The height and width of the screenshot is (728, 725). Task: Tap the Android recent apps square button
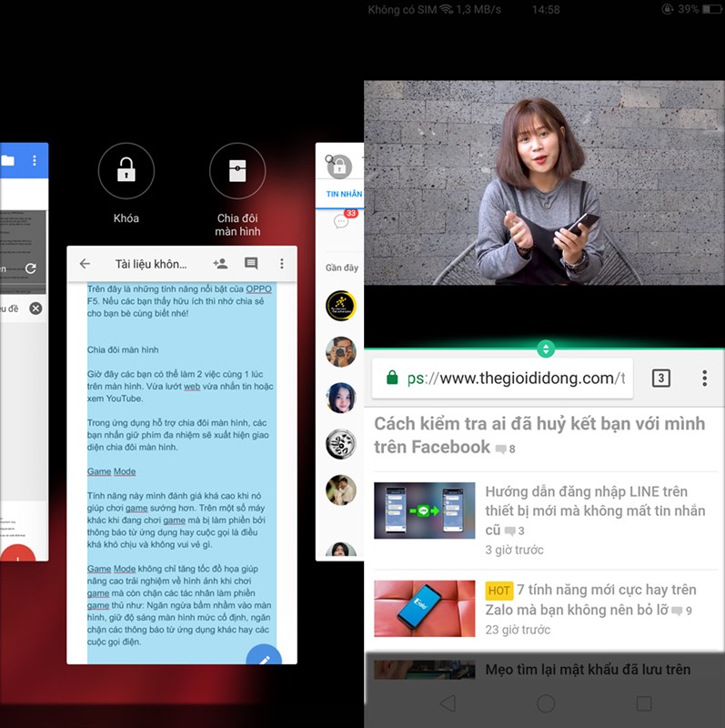click(644, 703)
